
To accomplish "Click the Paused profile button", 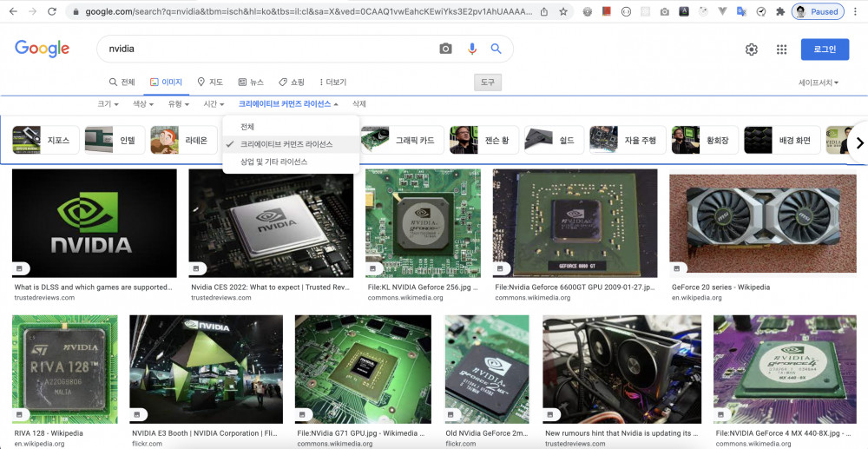I will pos(818,11).
